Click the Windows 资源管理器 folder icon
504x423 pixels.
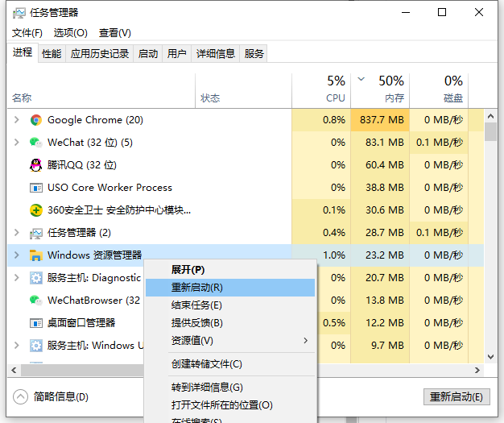35,255
